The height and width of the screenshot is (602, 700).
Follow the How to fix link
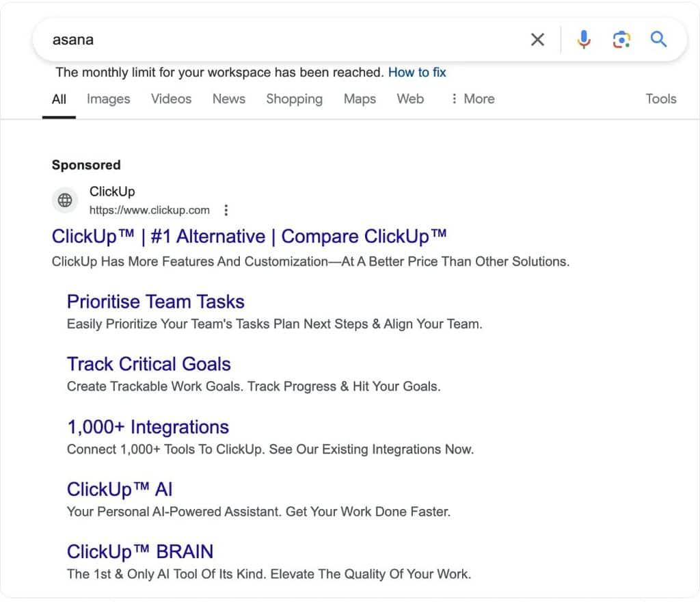click(x=417, y=73)
